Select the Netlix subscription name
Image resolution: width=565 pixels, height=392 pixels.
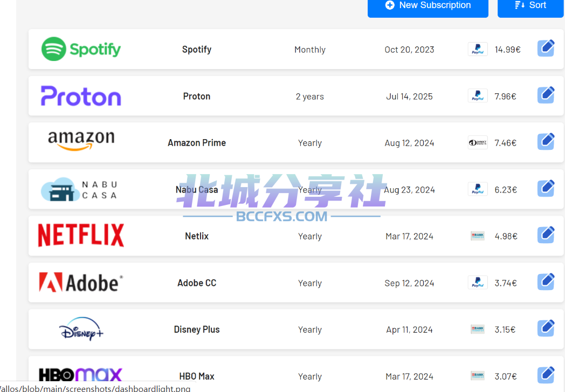197,236
